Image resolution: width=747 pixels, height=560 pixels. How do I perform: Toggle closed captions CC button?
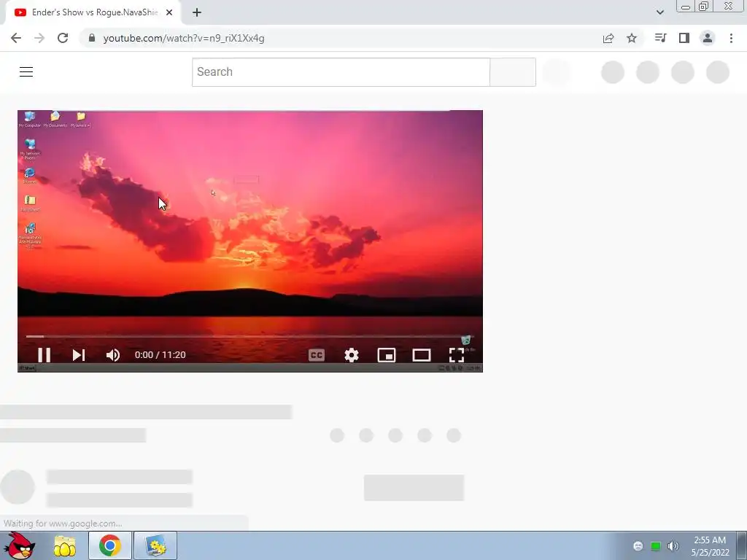(x=317, y=355)
